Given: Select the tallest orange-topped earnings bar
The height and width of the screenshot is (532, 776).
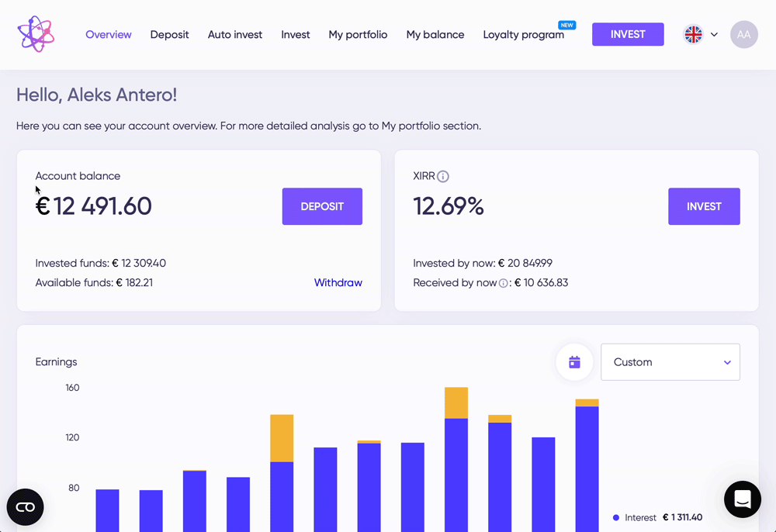Looking at the screenshot, I should coord(456,458).
